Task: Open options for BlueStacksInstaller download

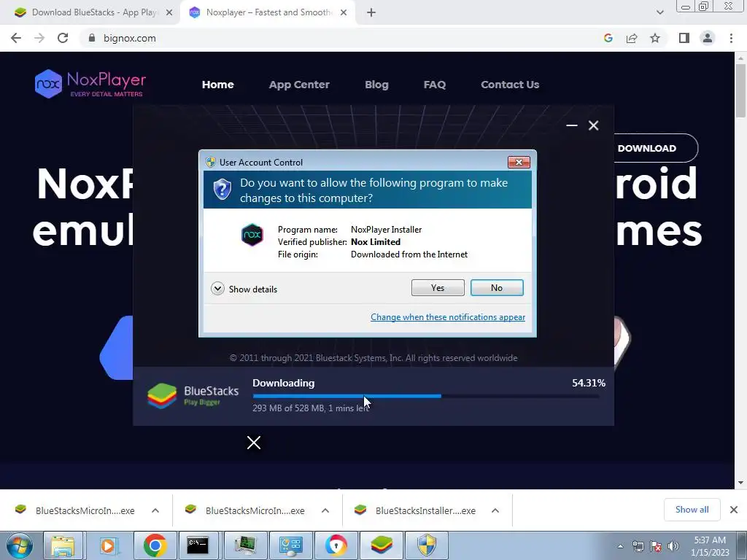Action: tap(495, 510)
